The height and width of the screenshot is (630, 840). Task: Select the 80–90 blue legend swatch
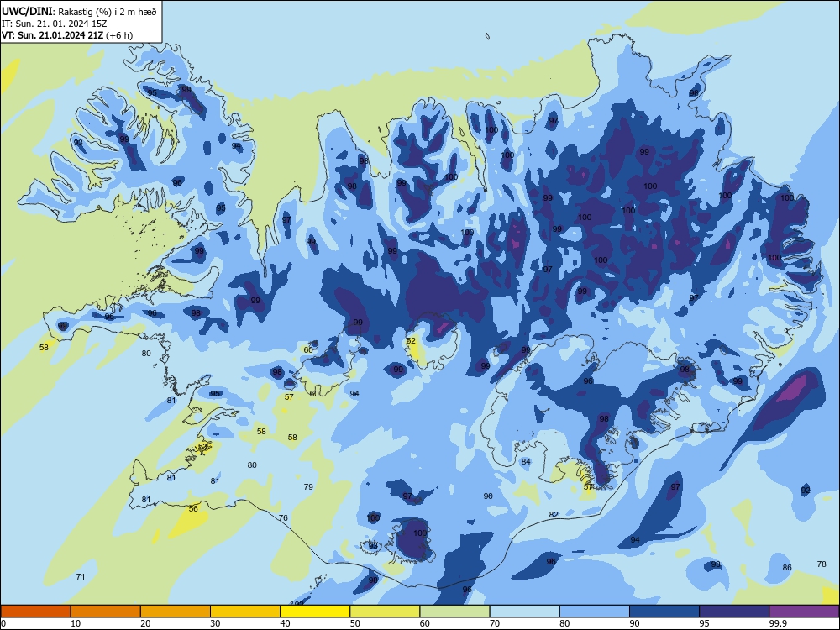[x=595, y=612]
